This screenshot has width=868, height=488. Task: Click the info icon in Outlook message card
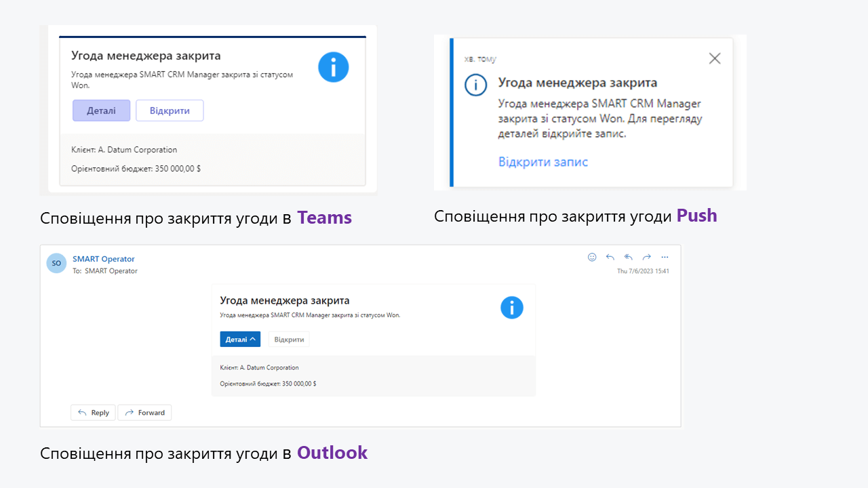[512, 307]
